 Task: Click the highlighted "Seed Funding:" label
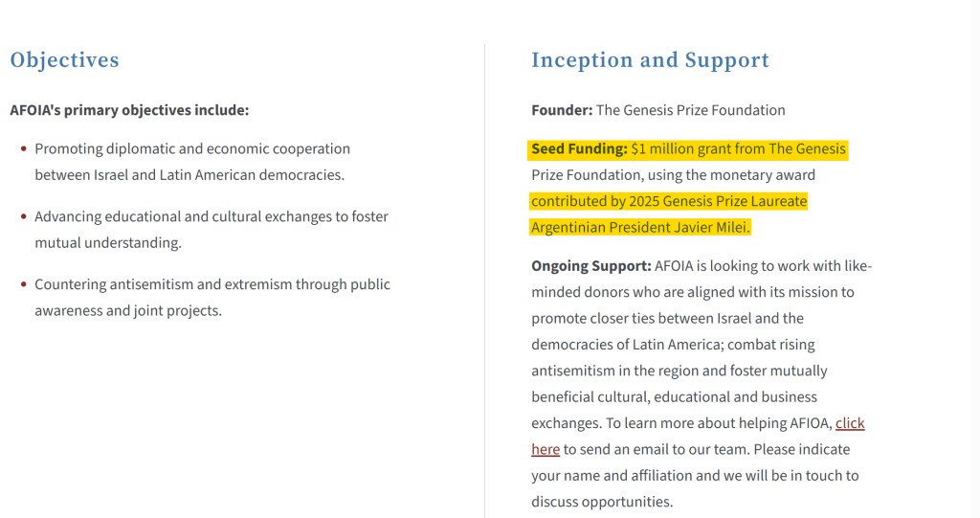[579, 149]
